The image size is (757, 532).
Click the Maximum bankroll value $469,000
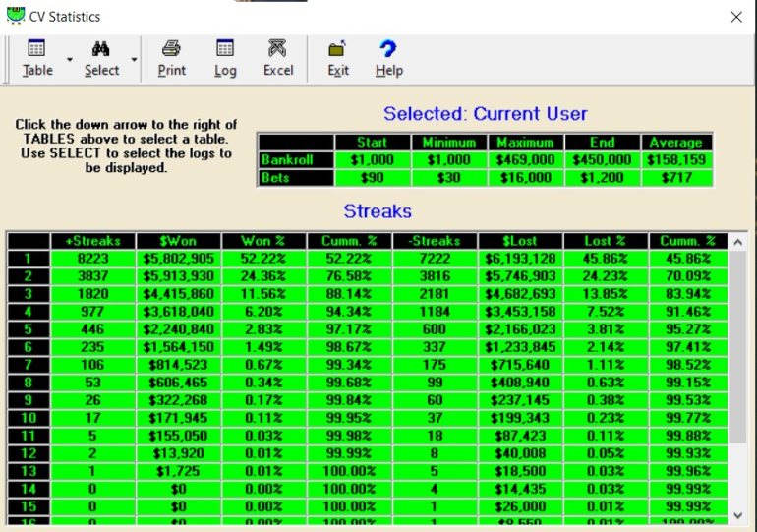coord(526,159)
